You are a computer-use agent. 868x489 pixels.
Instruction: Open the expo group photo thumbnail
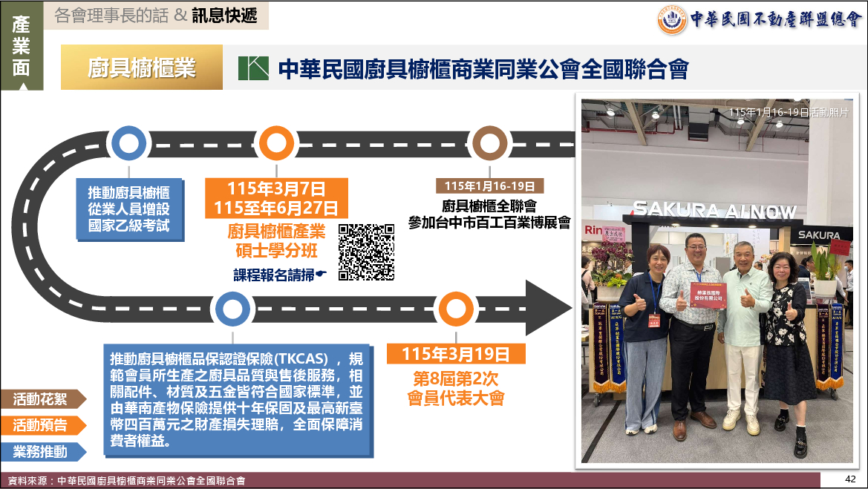(717, 282)
